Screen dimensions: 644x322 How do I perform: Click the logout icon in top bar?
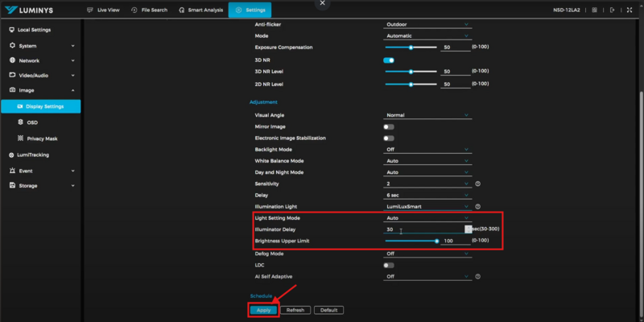(x=613, y=10)
